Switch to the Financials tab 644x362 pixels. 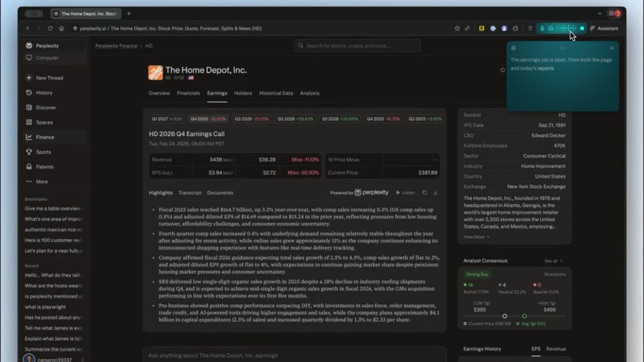point(188,93)
